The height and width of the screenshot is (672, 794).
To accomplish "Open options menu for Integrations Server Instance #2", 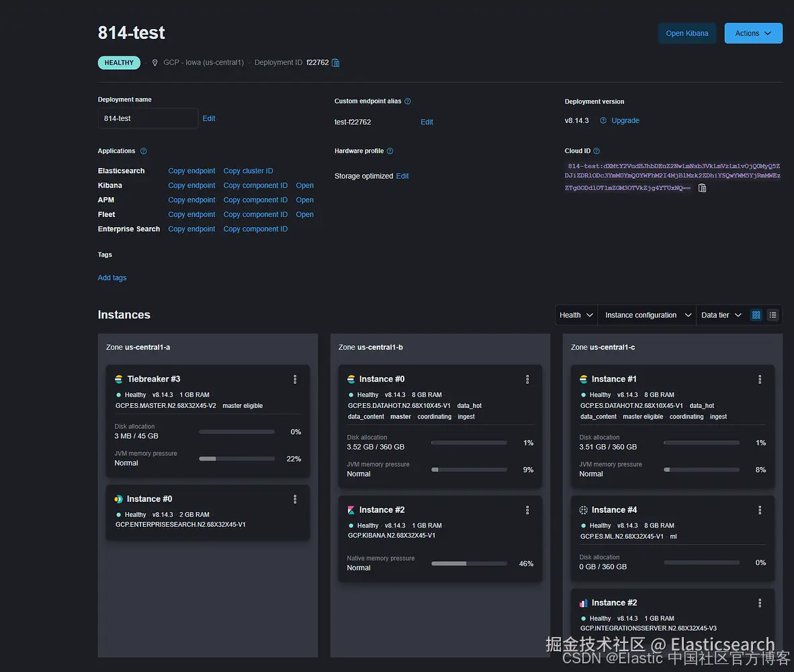I will 760,603.
